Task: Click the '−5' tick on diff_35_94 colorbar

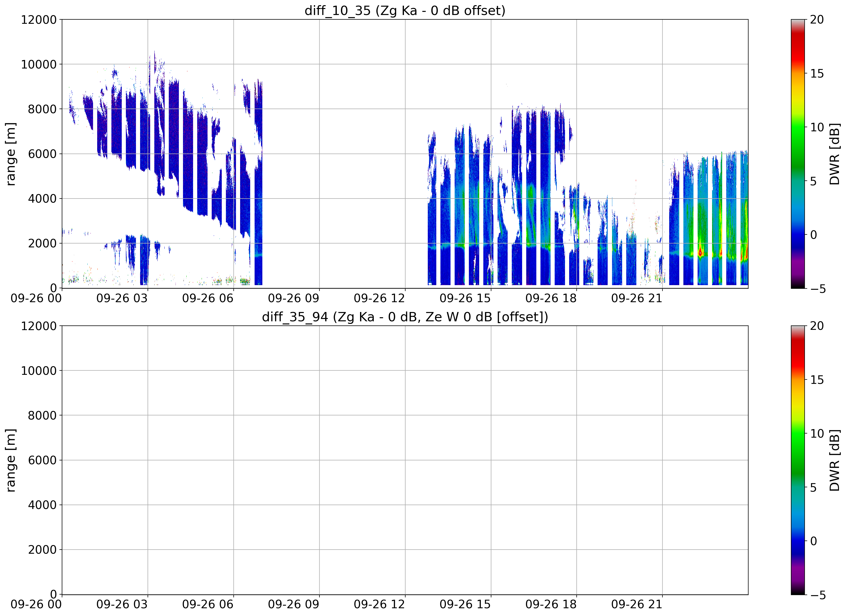Action: [x=818, y=595]
